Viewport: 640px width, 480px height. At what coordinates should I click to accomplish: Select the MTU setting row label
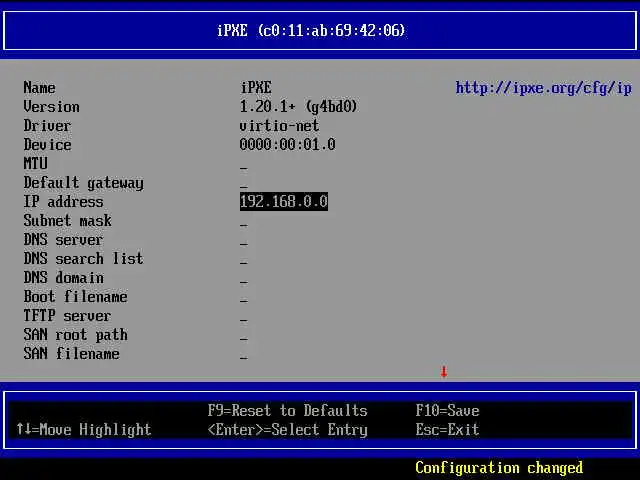[36, 164]
